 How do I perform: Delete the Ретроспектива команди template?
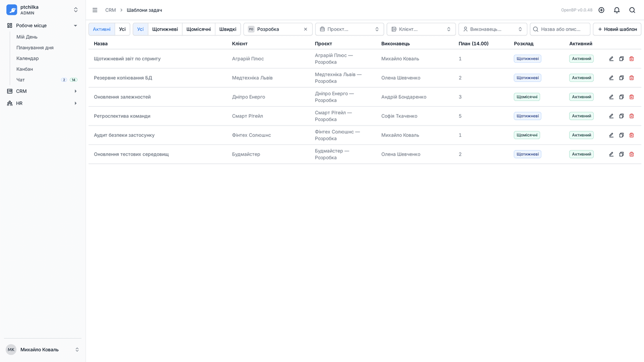632,116
